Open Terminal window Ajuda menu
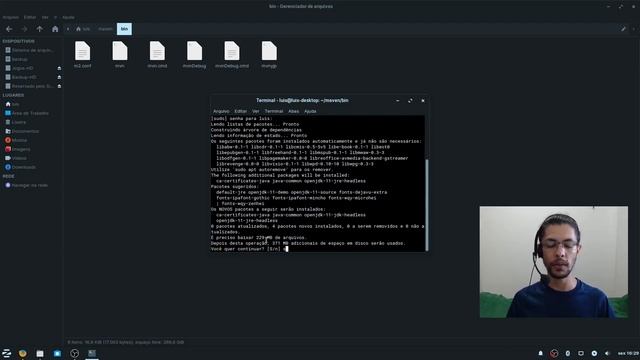 (x=310, y=111)
